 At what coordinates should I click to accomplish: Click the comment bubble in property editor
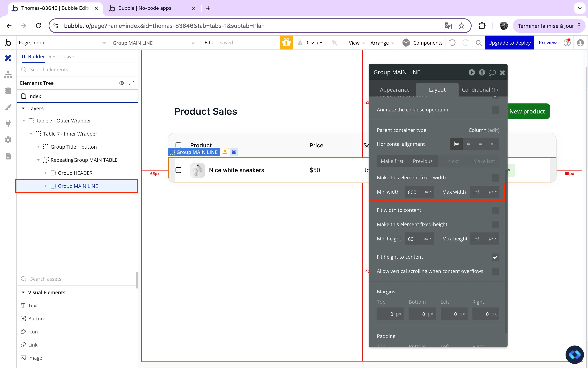tap(492, 73)
